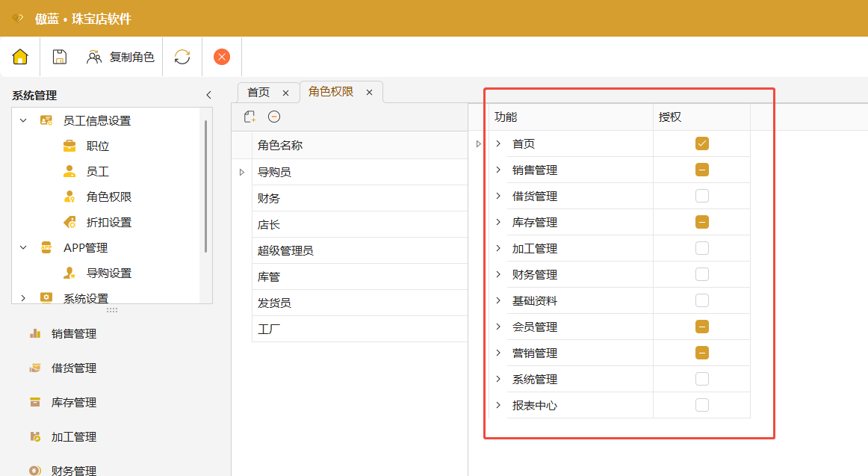Close the 首页 tab
The height and width of the screenshot is (476, 868).
pos(285,93)
